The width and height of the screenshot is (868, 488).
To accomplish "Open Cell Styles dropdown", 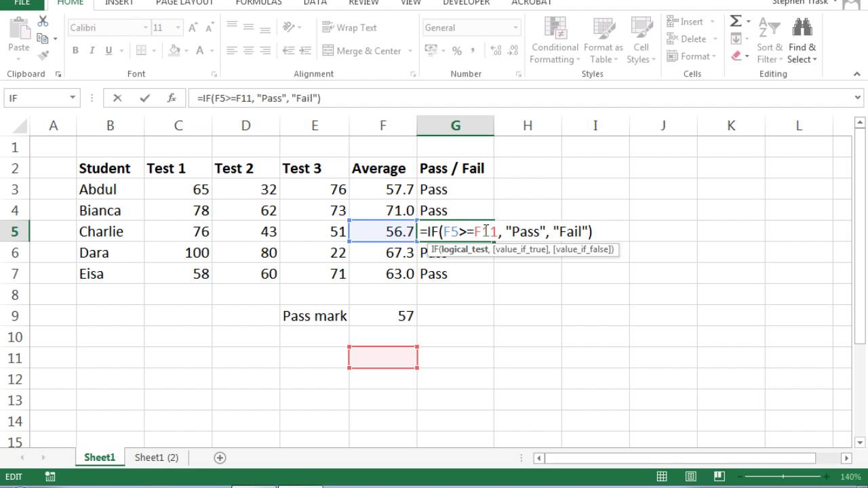I will (x=641, y=41).
